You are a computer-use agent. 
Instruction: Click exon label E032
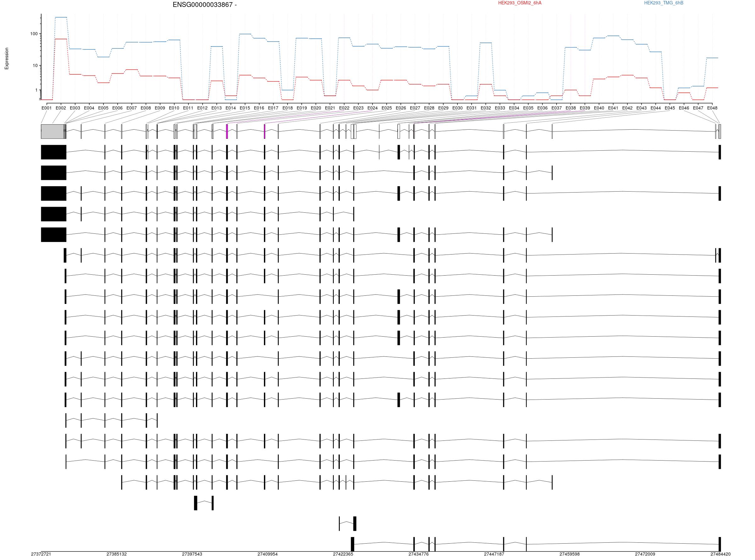[x=486, y=108]
